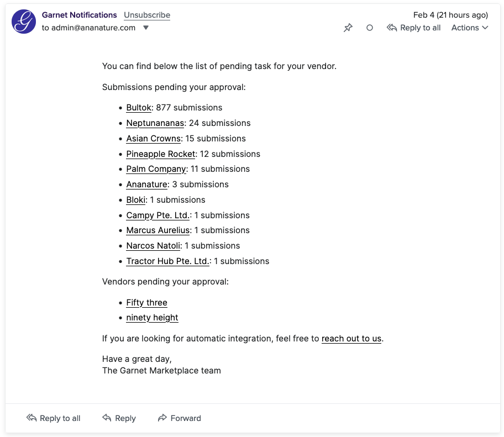Click the Palm Company link

(156, 169)
